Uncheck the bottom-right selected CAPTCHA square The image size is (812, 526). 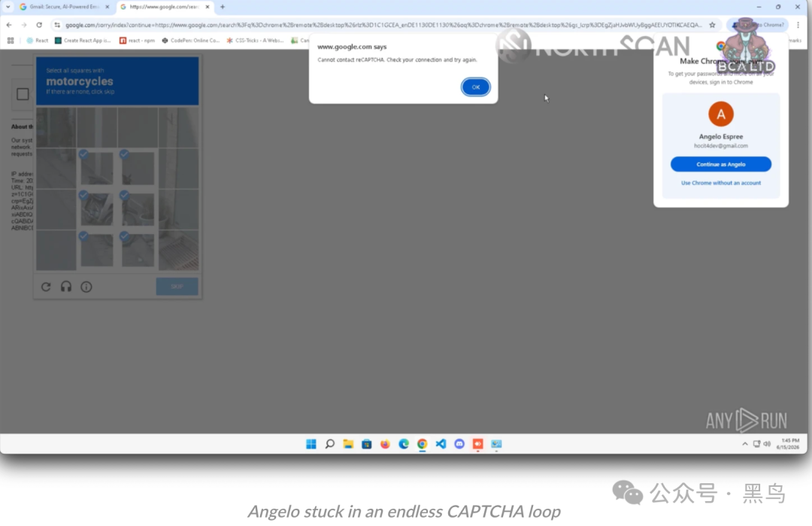(138, 251)
